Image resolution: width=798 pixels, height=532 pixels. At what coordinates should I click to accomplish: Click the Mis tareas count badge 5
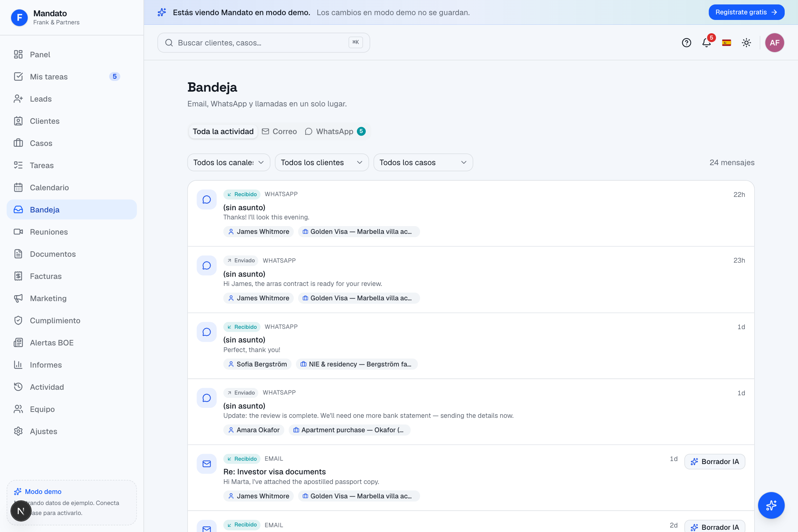click(115, 76)
